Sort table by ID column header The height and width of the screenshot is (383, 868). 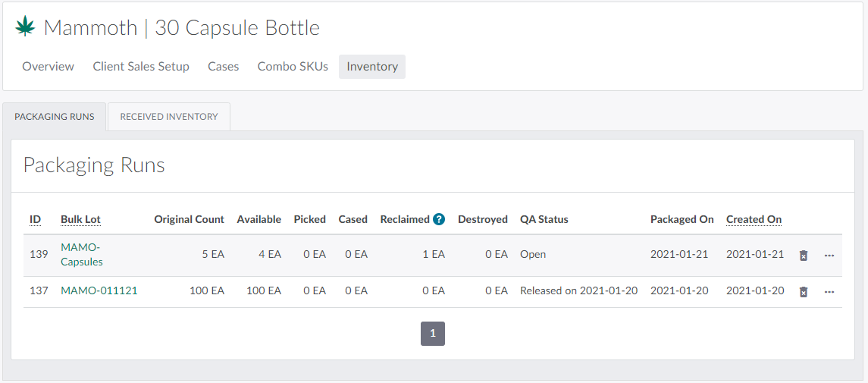(x=35, y=219)
